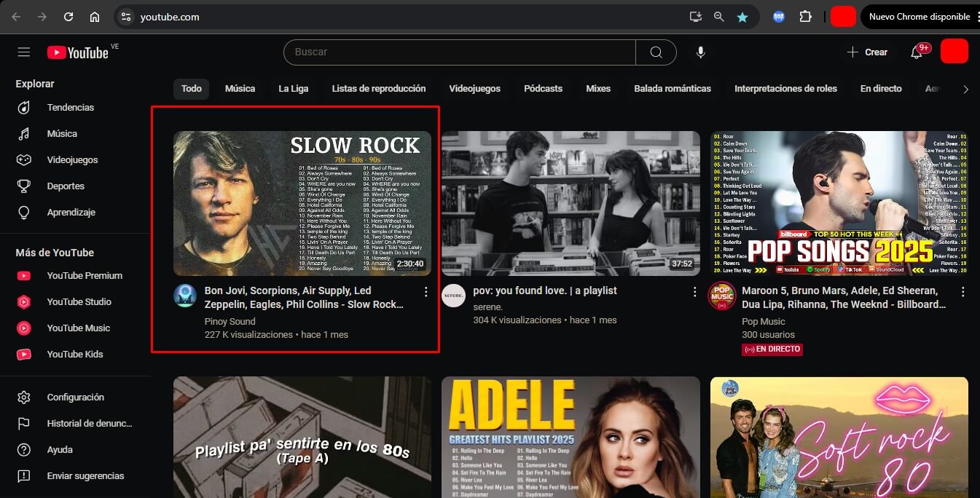Open Videojuegos in the sidebar

tap(72, 159)
